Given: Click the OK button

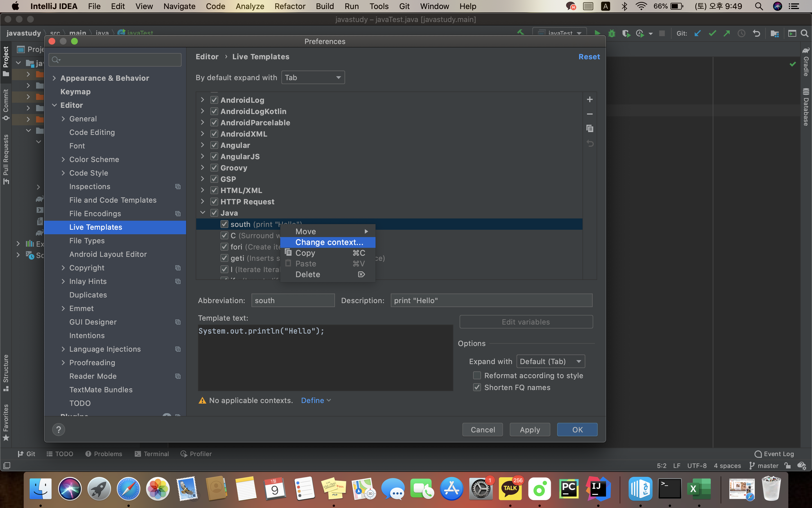Looking at the screenshot, I should click(x=577, y=429).
